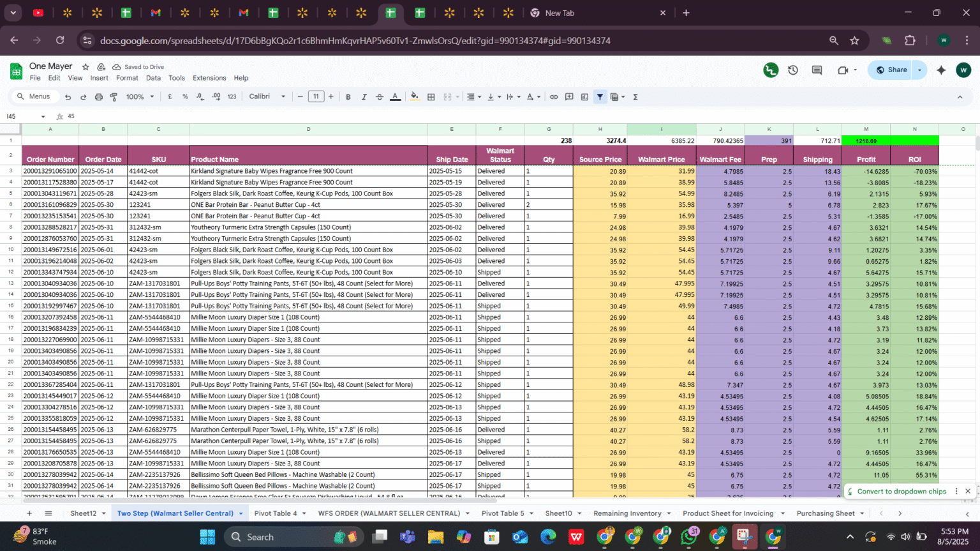Toggle the filter button in toolbar
Viewport: 980px width, 551px height.
click(x=600, y=97)
